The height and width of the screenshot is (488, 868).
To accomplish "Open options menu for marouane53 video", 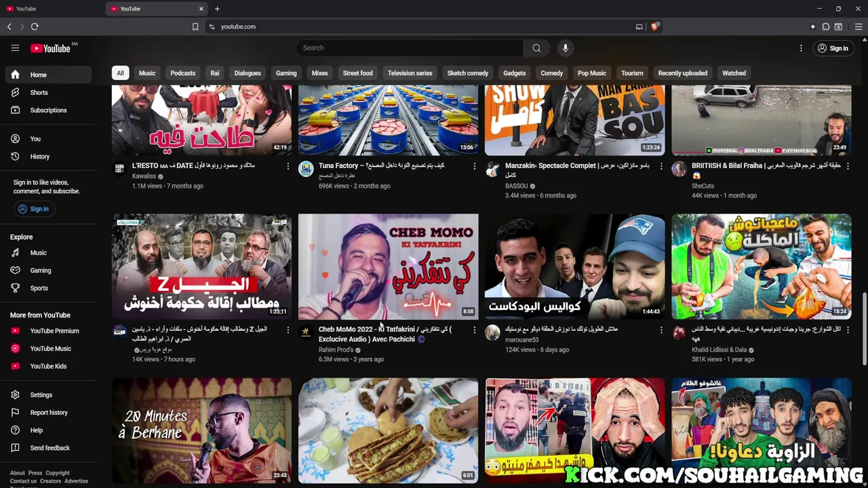I will point(661,330).
